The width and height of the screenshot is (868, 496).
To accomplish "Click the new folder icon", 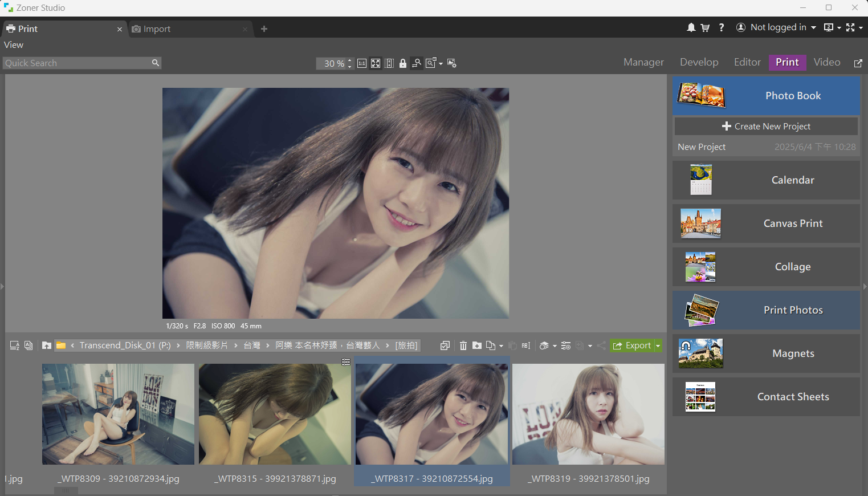I will pyautogui.click(x=477, y=345).
